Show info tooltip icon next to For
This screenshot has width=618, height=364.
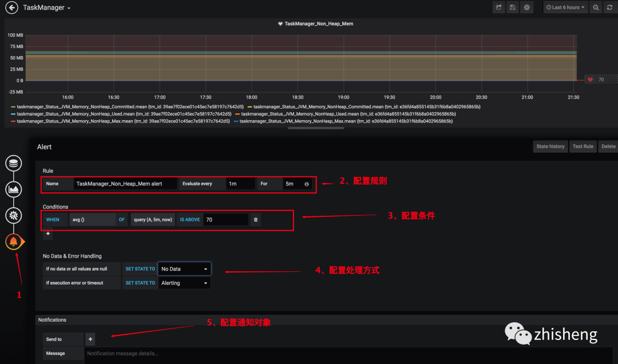(x=307, y=184)
